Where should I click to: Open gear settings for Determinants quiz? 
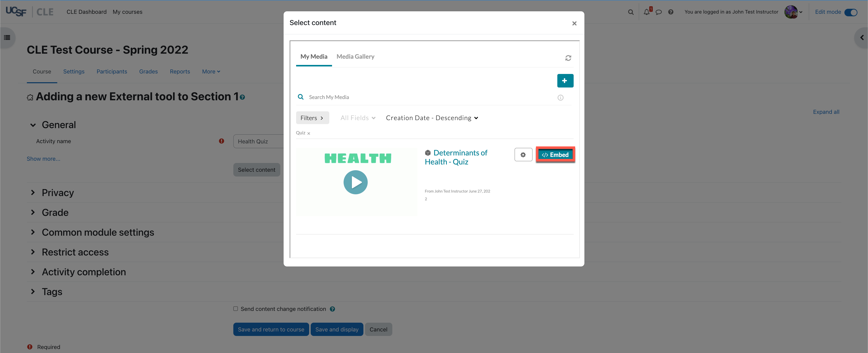click(x=523, y=155)
